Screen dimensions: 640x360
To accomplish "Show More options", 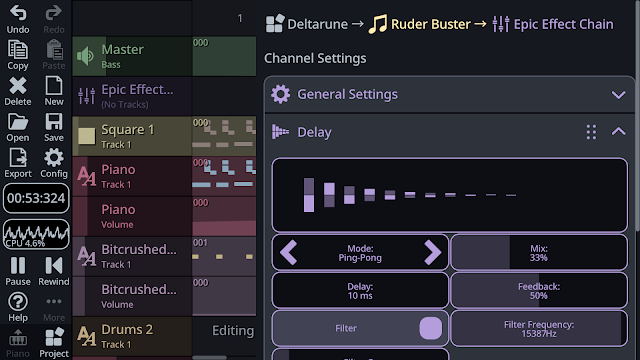I will 53,307.
